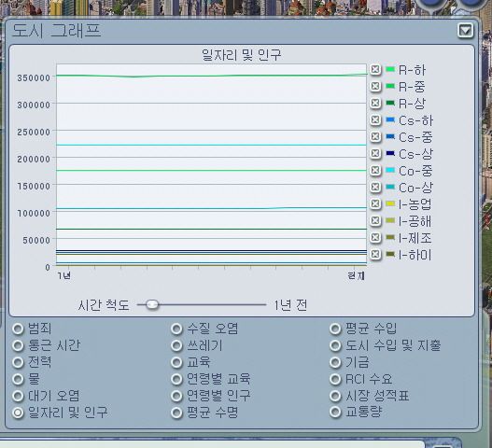Select the 일자리 및 인구 radio button

coord(18,413)
